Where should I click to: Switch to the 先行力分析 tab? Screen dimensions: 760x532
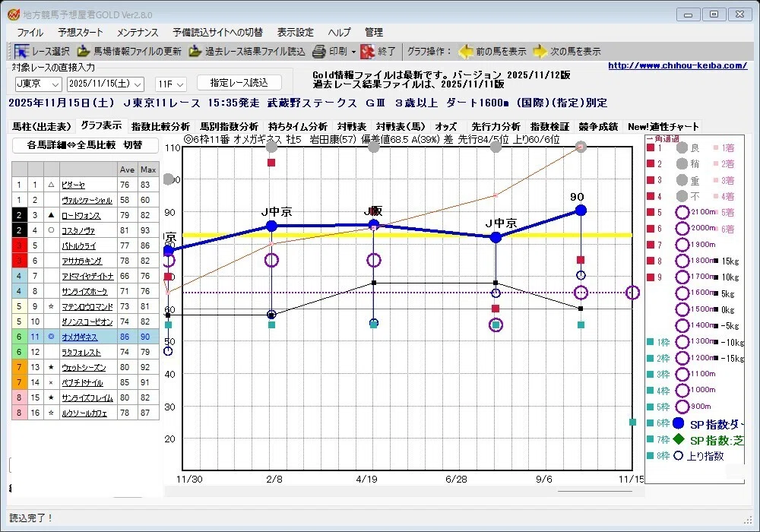[496, 126]
